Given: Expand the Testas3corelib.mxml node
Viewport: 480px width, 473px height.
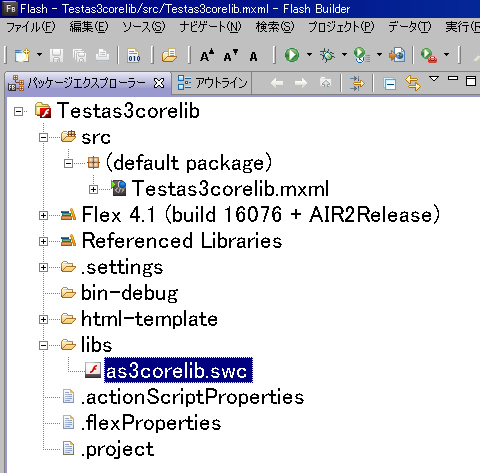Looking at the screenshot, I should click(93, 189).
